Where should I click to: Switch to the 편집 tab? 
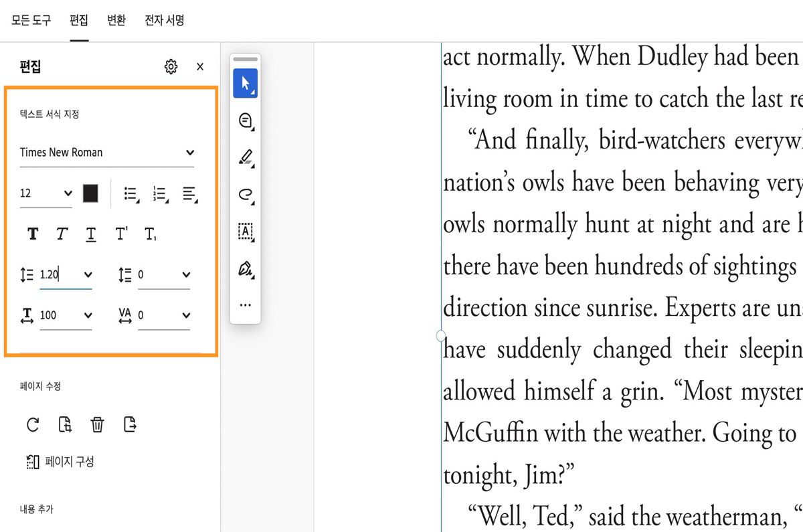tap(79, 20)
